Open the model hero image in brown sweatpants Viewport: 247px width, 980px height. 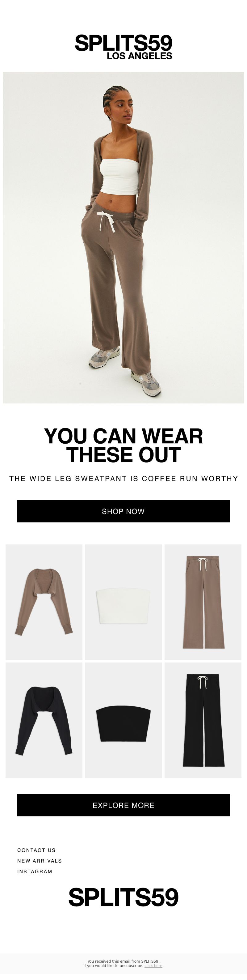point(124,237)
